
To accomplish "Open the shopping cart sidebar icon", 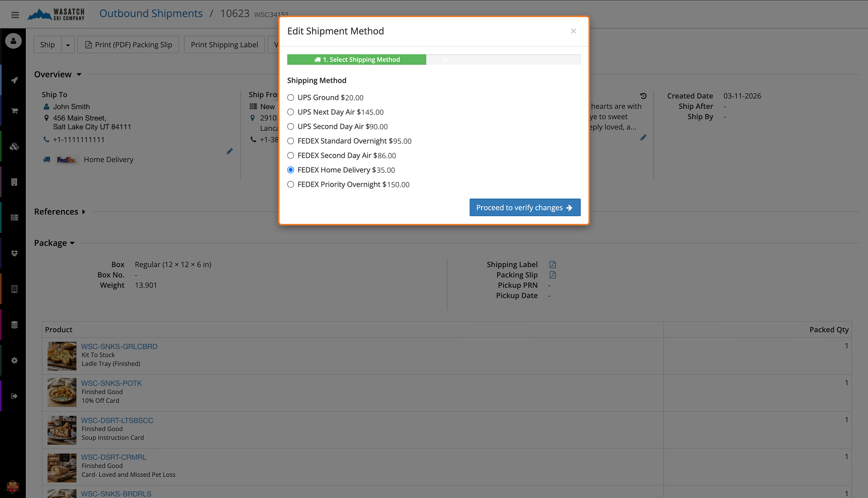I will 14,111.
